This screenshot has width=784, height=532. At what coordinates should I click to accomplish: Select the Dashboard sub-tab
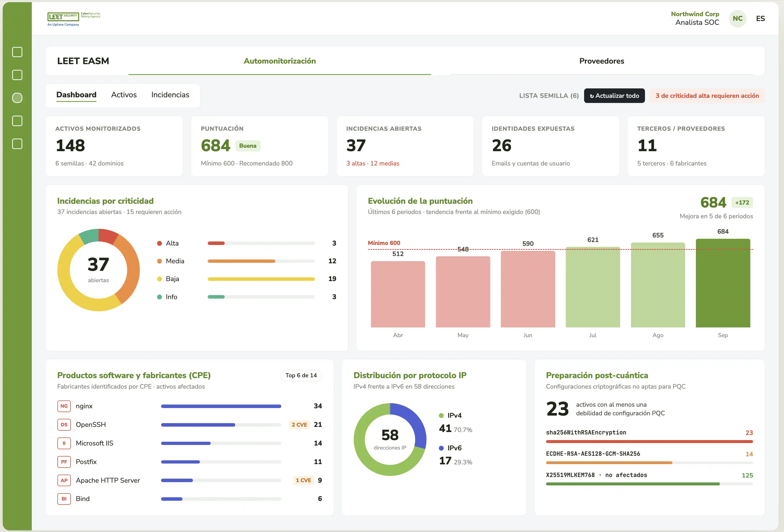76,95
